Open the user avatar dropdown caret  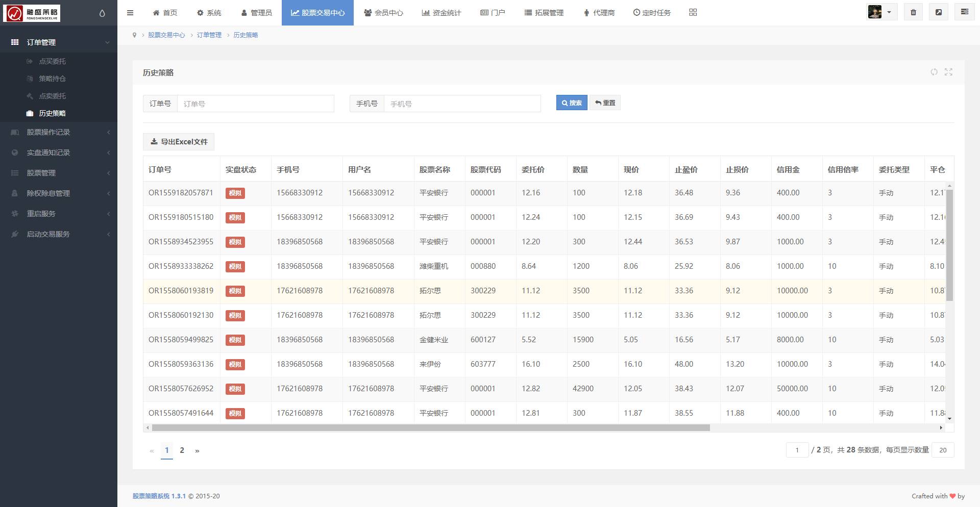click(889, 12)
